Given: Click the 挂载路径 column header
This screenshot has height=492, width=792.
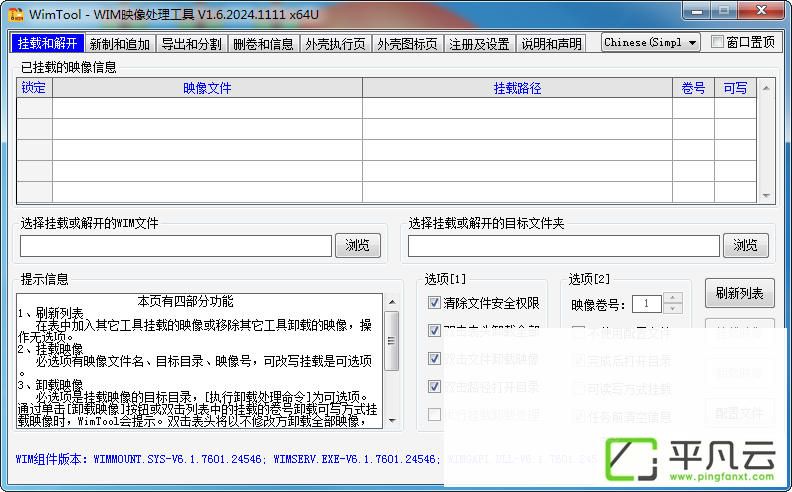Looking at the screenshot, I should pyautogui.click(x=517, y=88).
